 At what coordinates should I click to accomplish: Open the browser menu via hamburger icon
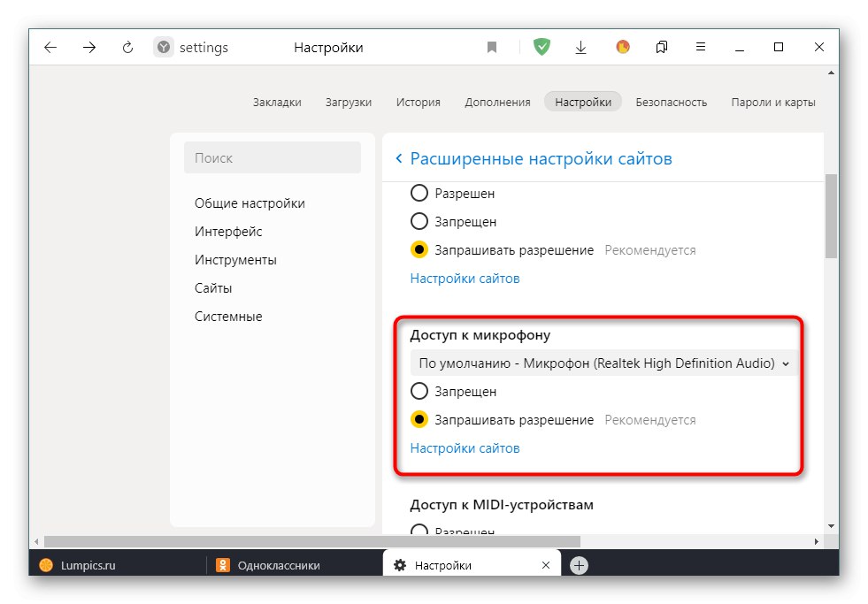[x=701, y=47]
